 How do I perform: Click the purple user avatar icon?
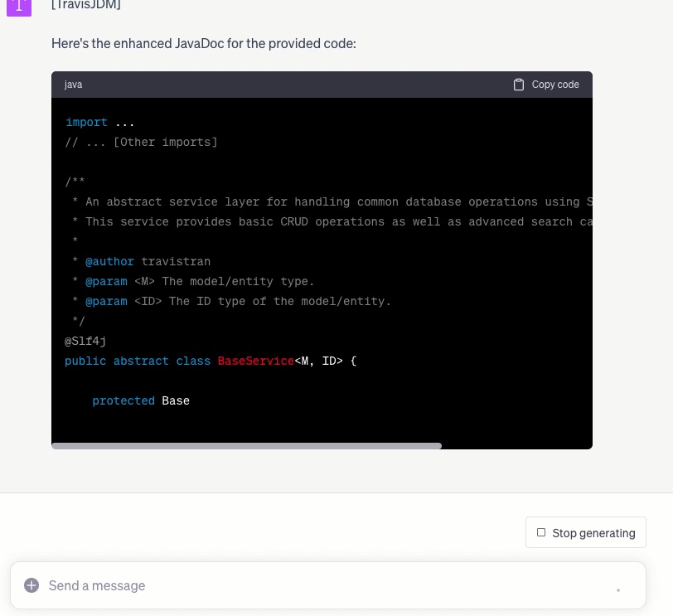19,7
